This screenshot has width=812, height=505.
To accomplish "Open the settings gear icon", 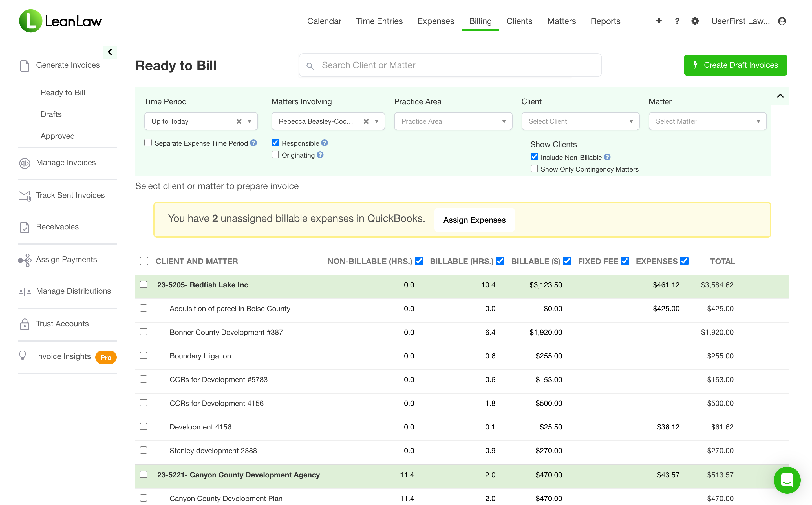I will click(x=695, y=21).
